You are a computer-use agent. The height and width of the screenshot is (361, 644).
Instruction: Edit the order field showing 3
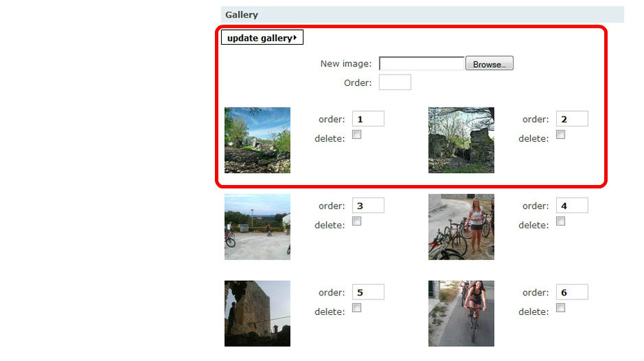tap(368, 205)
